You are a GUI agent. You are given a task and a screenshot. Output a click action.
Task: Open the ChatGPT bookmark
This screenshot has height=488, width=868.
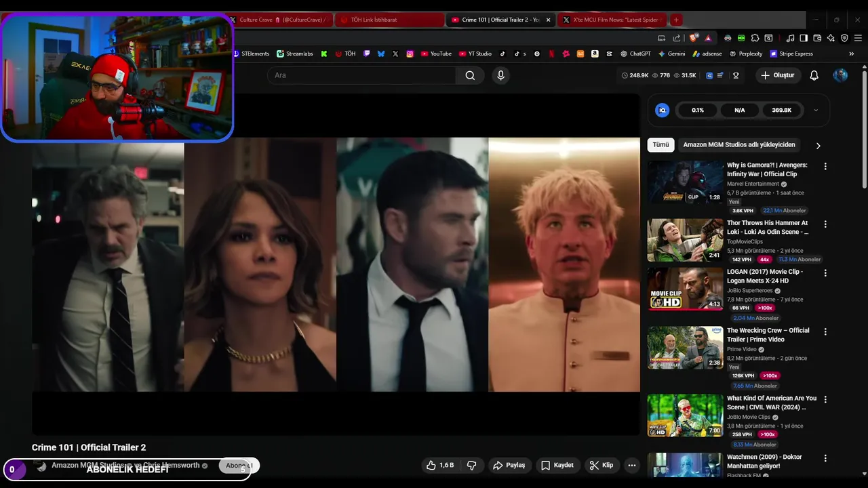tap(635, 54)
